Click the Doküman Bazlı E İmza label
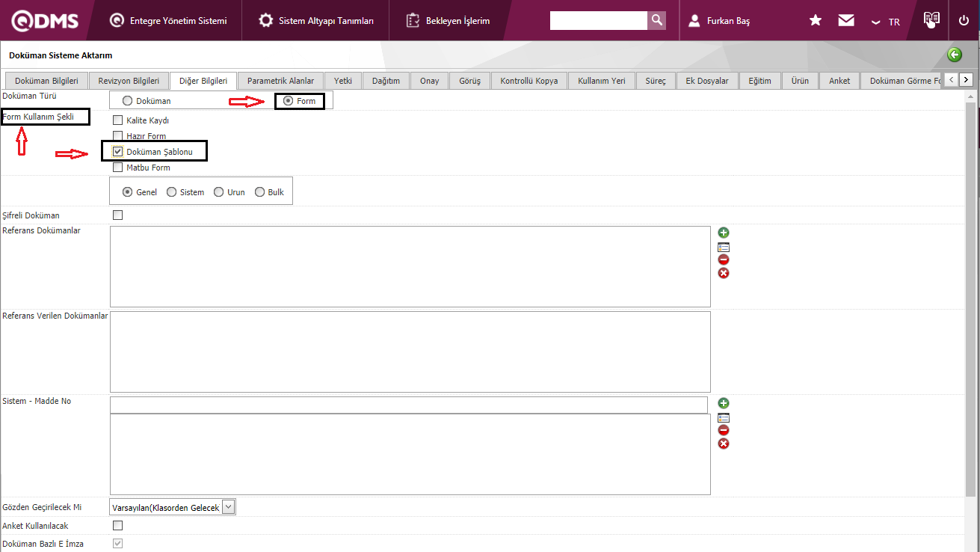980x552 pixels. click(43, 544)
